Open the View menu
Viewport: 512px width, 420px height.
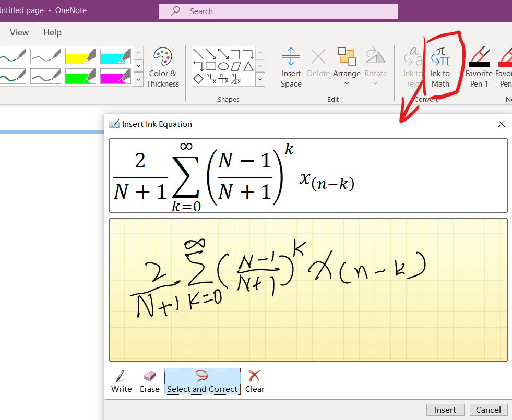tap(19, 32)
